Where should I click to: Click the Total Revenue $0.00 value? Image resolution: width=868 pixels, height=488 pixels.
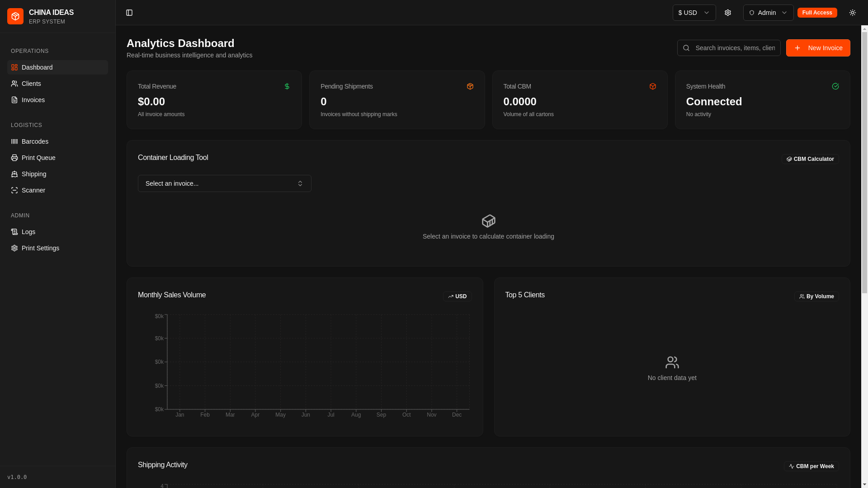click(x=151, y=102)
